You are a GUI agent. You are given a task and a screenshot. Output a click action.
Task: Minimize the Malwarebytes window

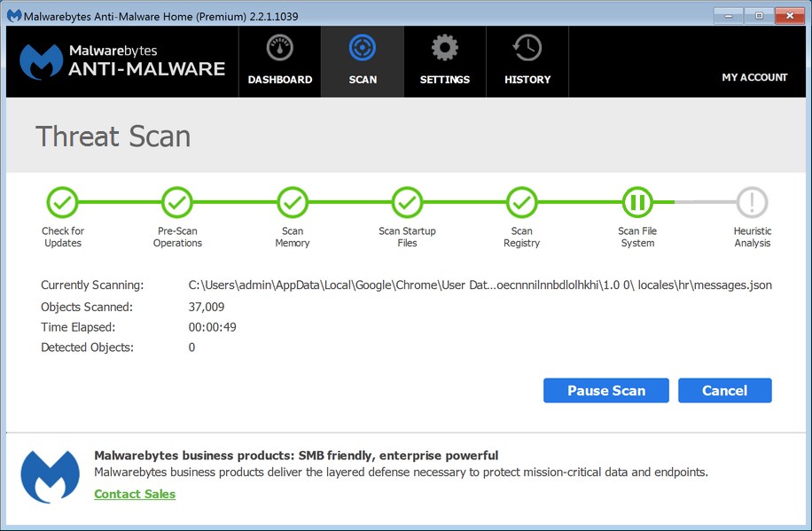(728, 16)
